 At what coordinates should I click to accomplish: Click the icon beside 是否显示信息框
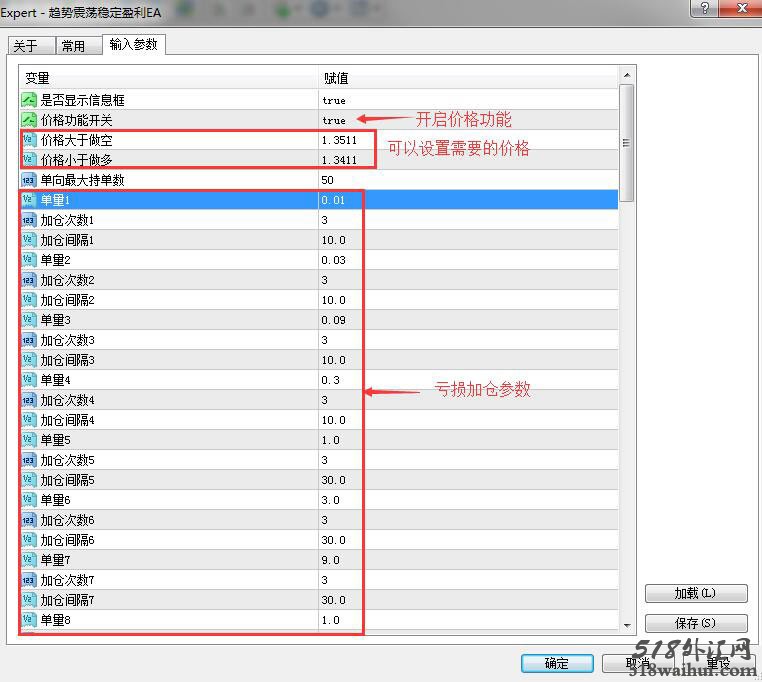pyautogui.click(x=29, y=100)
